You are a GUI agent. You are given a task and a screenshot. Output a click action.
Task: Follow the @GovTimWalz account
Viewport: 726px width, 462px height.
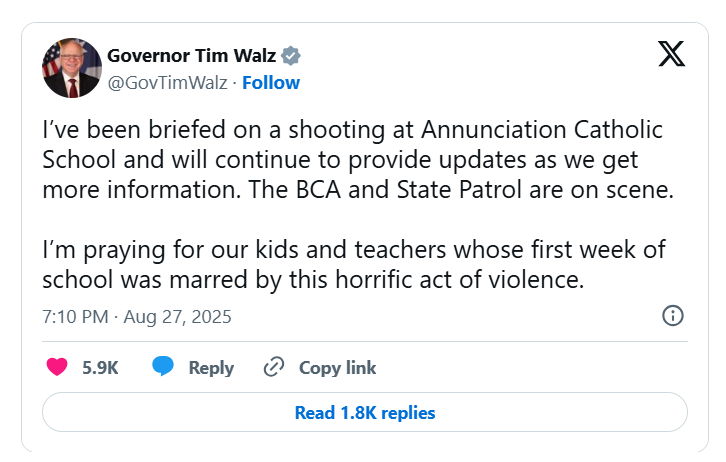point(270,82)
